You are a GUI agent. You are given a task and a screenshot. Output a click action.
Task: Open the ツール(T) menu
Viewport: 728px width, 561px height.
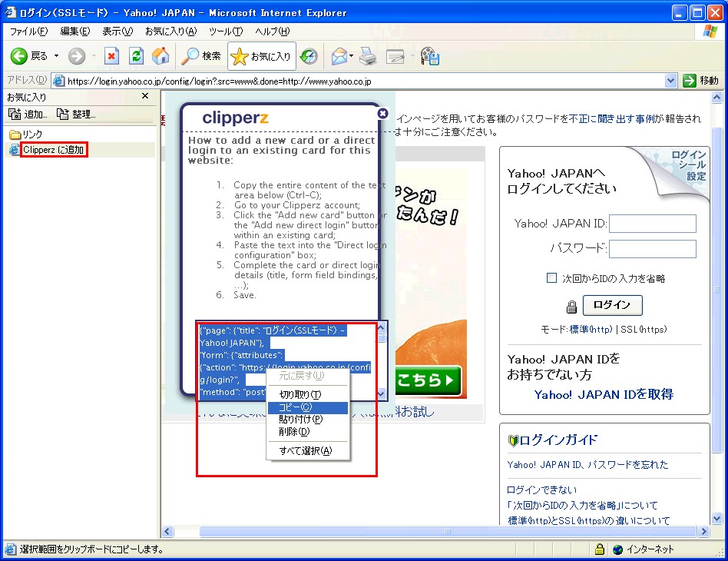pos(226,32)
